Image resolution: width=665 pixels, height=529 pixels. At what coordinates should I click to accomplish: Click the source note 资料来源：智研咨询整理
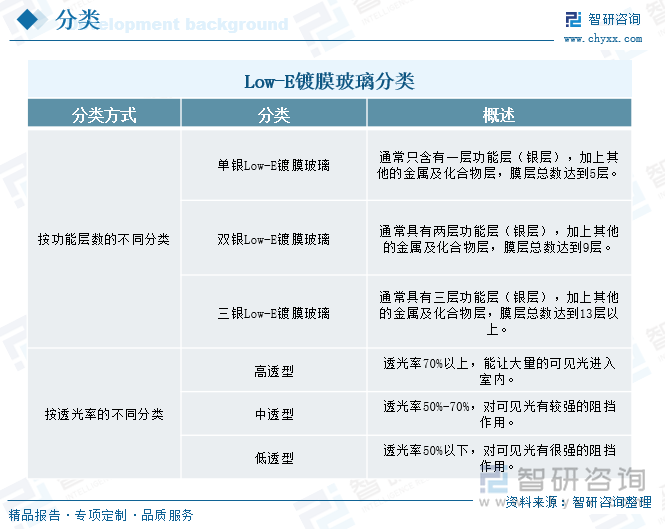coord(578,502)
